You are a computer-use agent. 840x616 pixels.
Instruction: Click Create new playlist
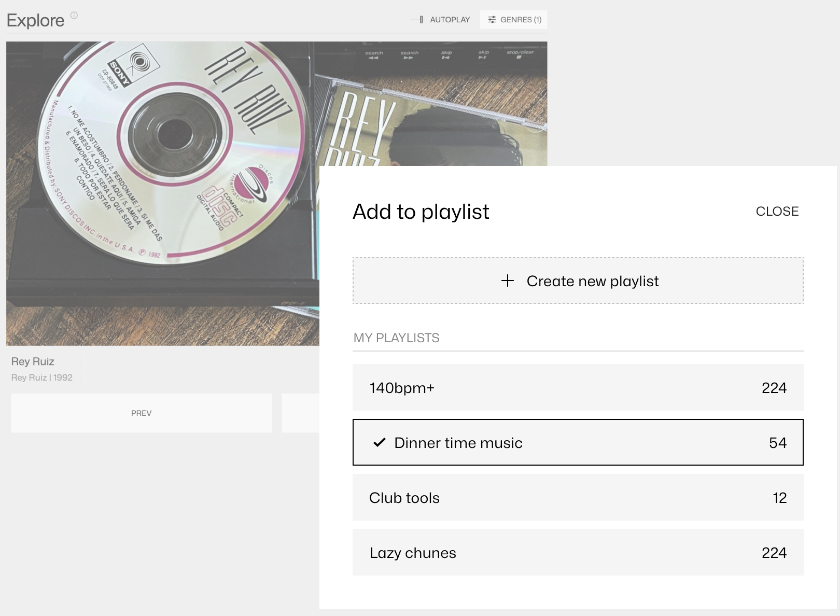pos(578,281)
